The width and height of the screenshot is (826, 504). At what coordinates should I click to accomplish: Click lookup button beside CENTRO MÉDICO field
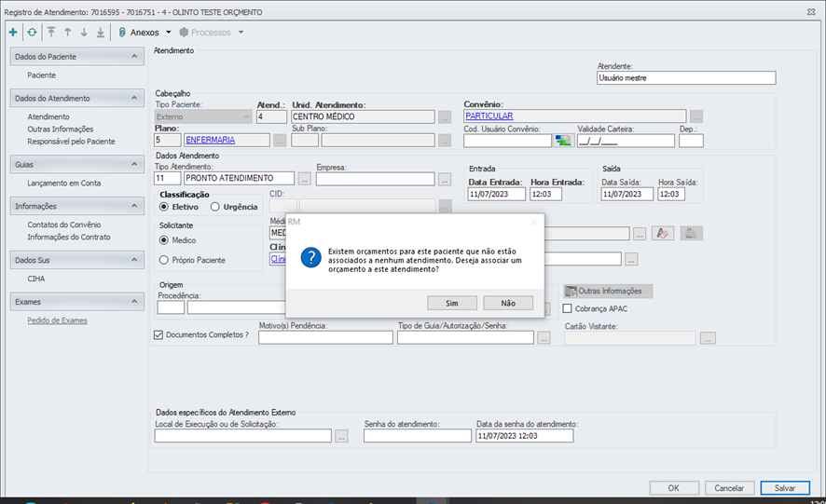[x=445, y=116]
